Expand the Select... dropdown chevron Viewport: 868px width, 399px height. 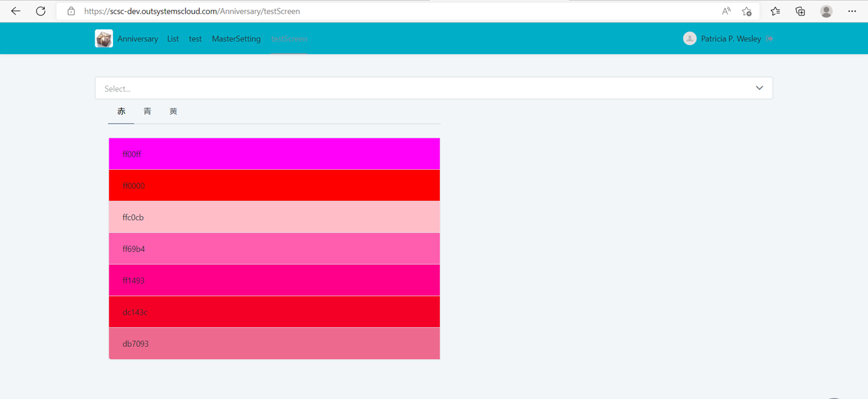pyautogui.click(x=759, y=88)
